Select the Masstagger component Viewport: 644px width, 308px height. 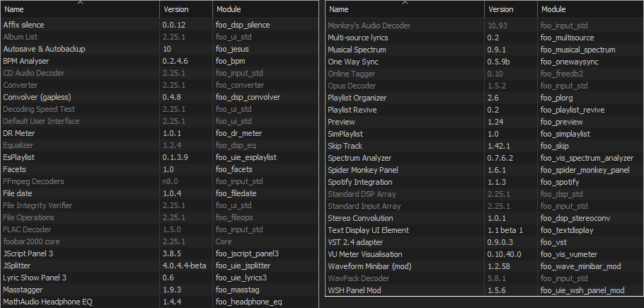pyautogui.click(x=160, y=290)
